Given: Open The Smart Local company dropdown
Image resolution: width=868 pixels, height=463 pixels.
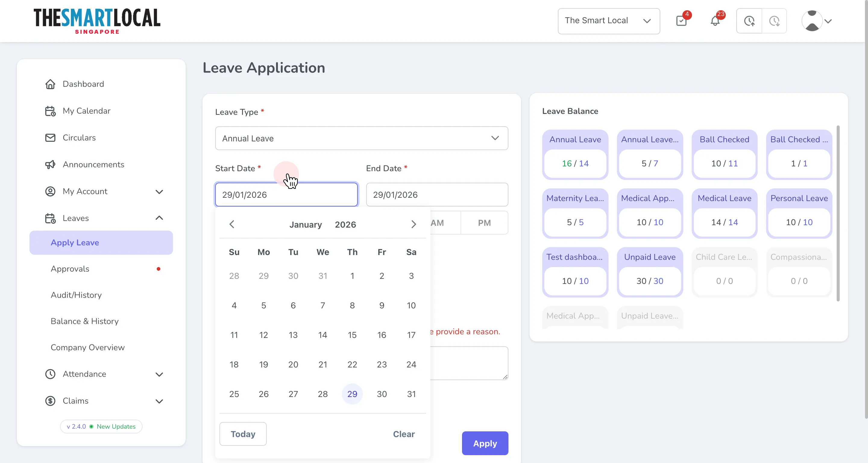Looking at the screenshot, I should 609,21.
